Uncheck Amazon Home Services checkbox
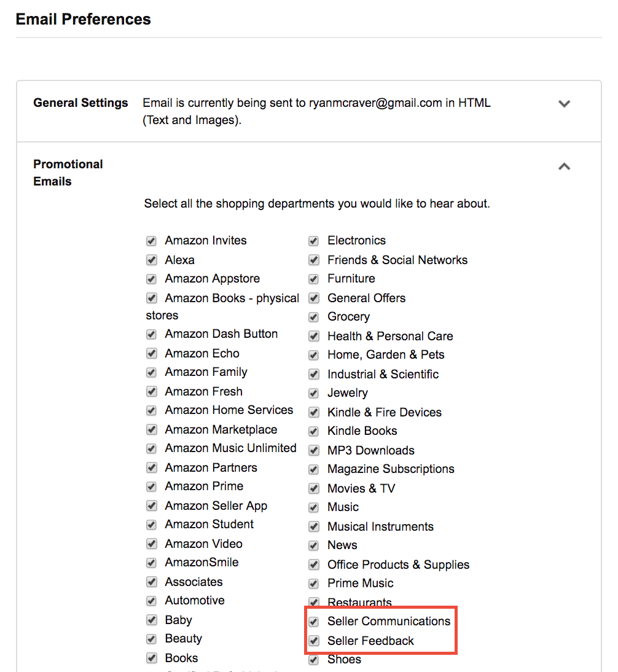 coord(151,410)
